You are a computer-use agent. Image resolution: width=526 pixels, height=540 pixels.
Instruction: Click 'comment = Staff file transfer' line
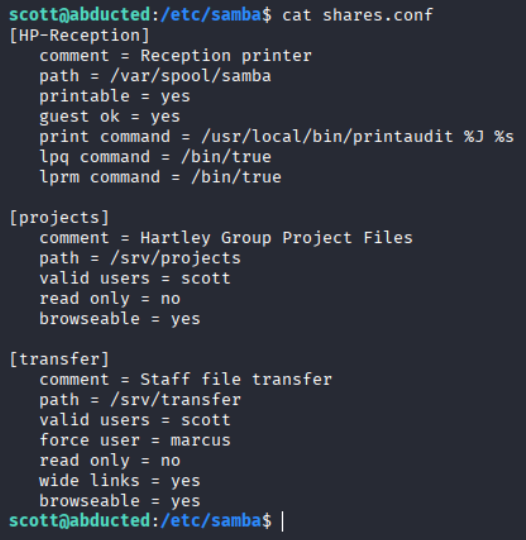pyautogui.click(x=185, y=380)
